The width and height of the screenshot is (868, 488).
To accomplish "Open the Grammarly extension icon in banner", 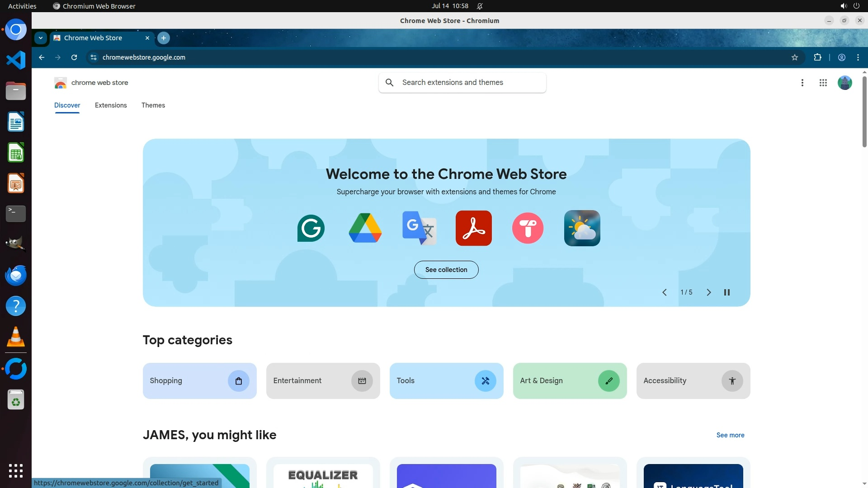I will [x=311, y=228].
